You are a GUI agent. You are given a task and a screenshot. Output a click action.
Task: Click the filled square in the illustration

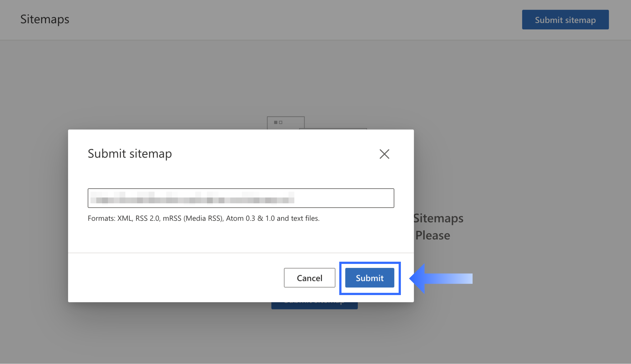pos(276,123)
